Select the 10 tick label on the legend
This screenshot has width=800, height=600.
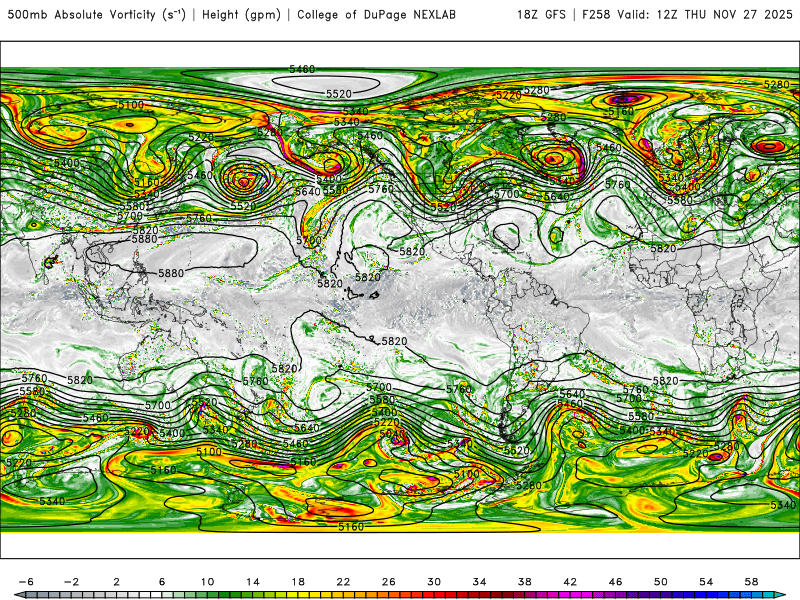[x=207, y=582]
